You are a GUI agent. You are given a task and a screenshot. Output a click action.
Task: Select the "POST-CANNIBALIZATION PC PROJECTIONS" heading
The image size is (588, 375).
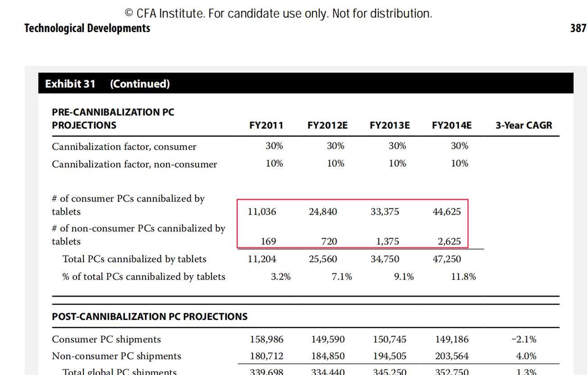point(150,316)
